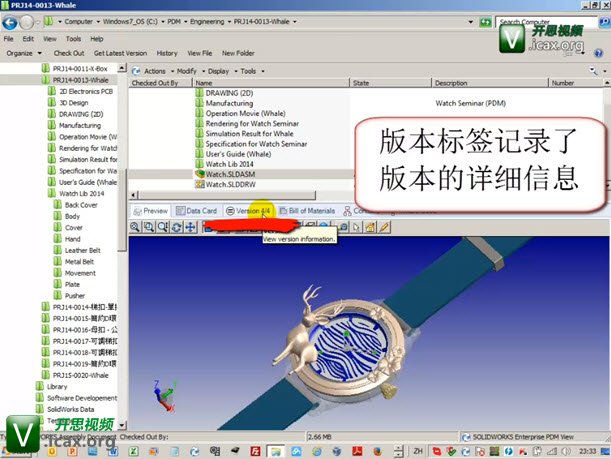Screen dimensions: 611x459
Task: Open Adobe Reader from the taskbar
Action: pos(357,451)
